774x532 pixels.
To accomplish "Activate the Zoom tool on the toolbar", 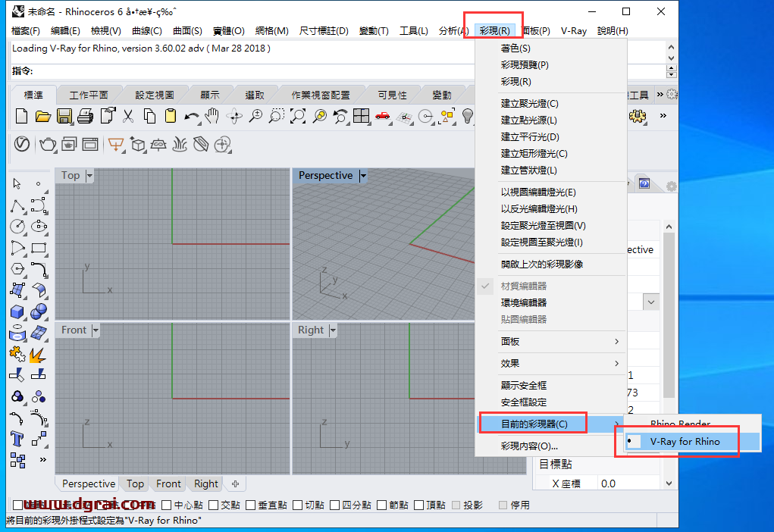I will pyautogui.click(x=255, y=116).
